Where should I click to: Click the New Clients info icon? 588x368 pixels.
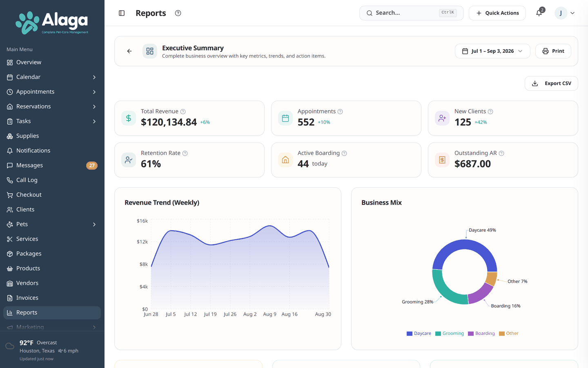click(x=490, y=112)
